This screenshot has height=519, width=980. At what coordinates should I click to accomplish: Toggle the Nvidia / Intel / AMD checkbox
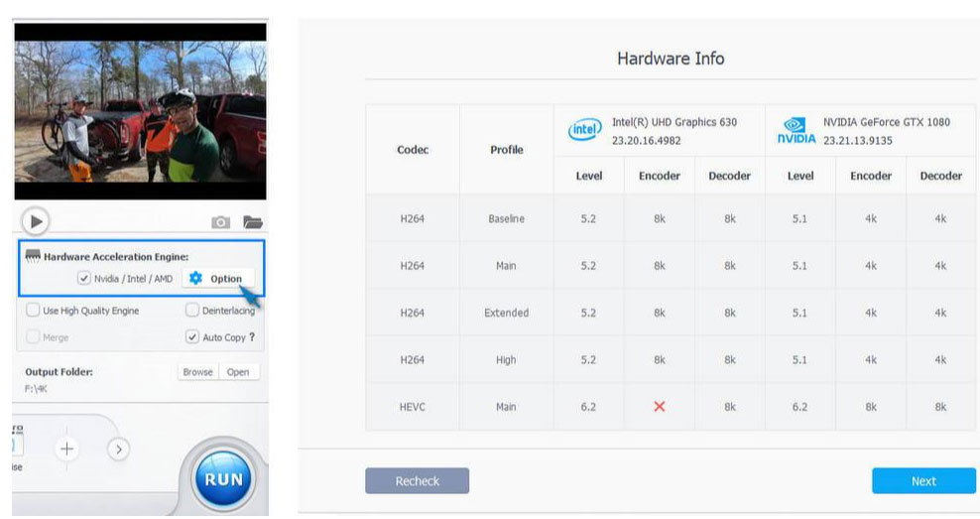(83, 278)
